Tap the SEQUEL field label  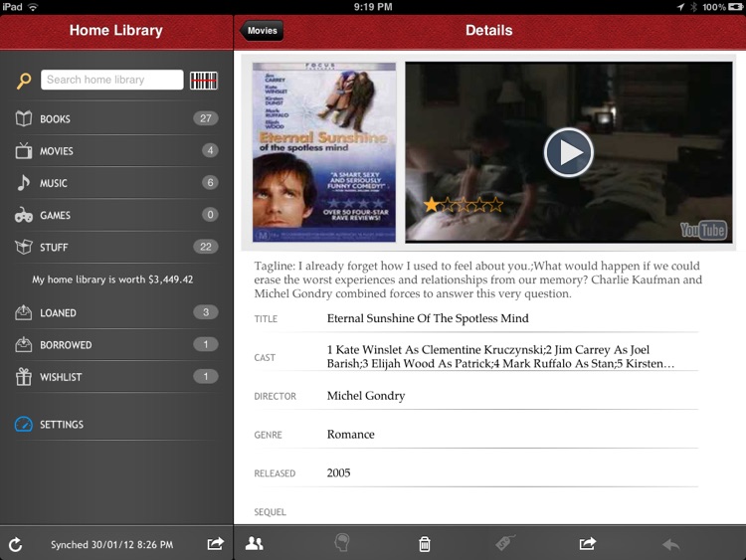coord(270,512)
